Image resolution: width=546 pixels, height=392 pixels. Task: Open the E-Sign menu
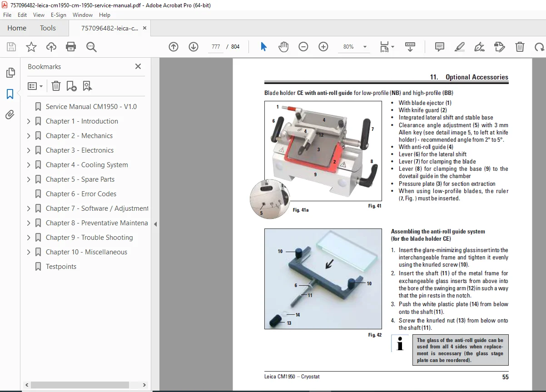[59, 15]
